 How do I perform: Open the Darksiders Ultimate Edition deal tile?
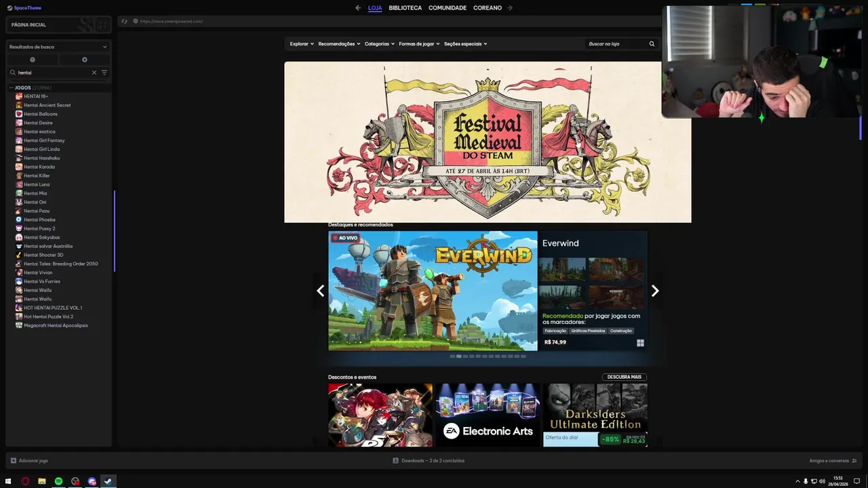tap(595, 415)
